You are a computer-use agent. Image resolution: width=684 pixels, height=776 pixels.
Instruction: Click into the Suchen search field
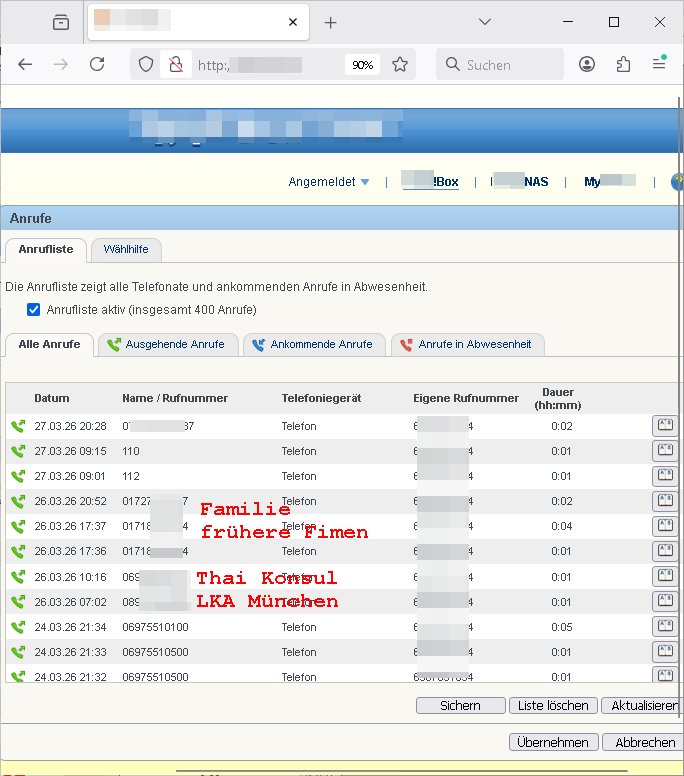click(510, 64)
